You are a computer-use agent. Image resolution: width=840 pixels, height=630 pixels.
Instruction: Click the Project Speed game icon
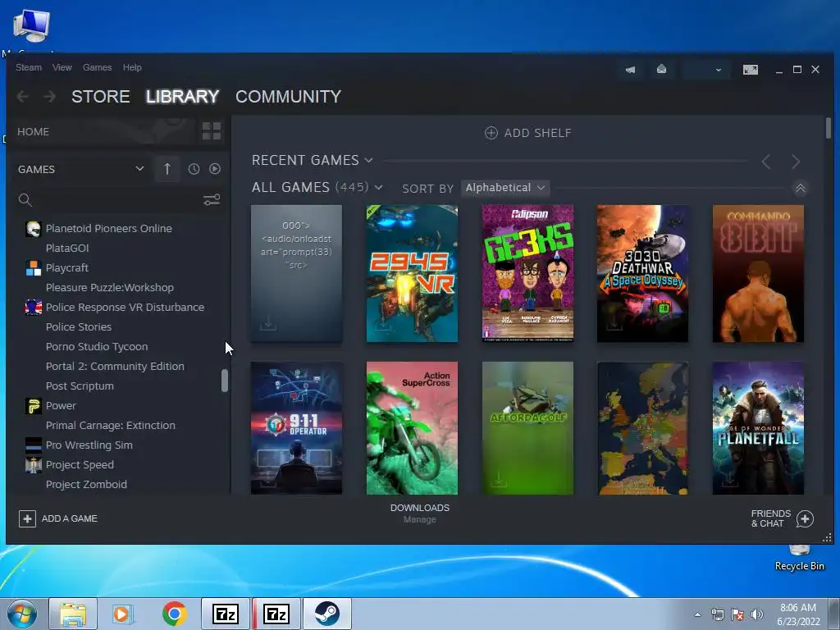pyautogui.click(x=33, y=465)
